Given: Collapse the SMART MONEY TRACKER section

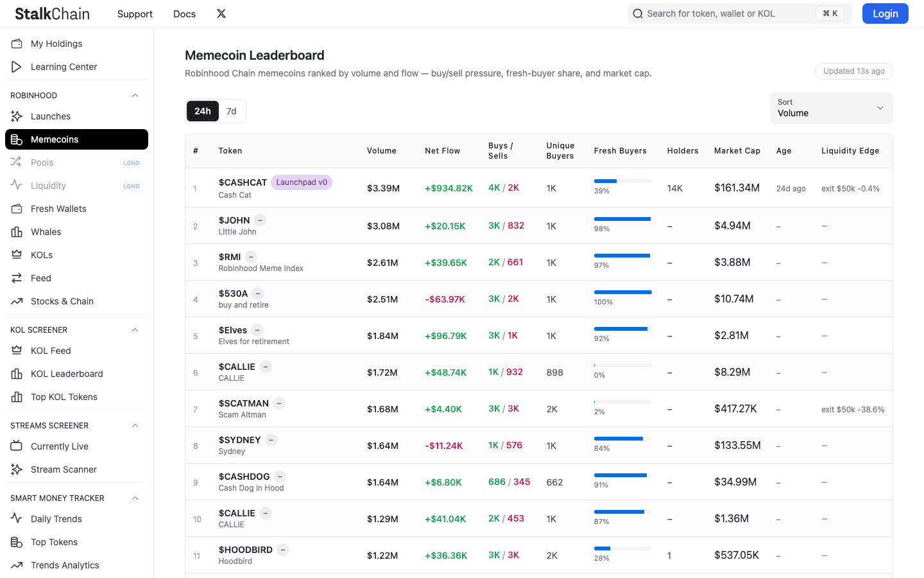Looking at the screenshot, I should (x=135, y=498).
